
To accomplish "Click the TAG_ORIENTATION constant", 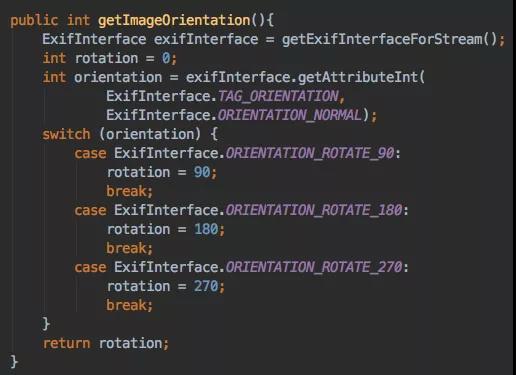I will coord(278,97).
